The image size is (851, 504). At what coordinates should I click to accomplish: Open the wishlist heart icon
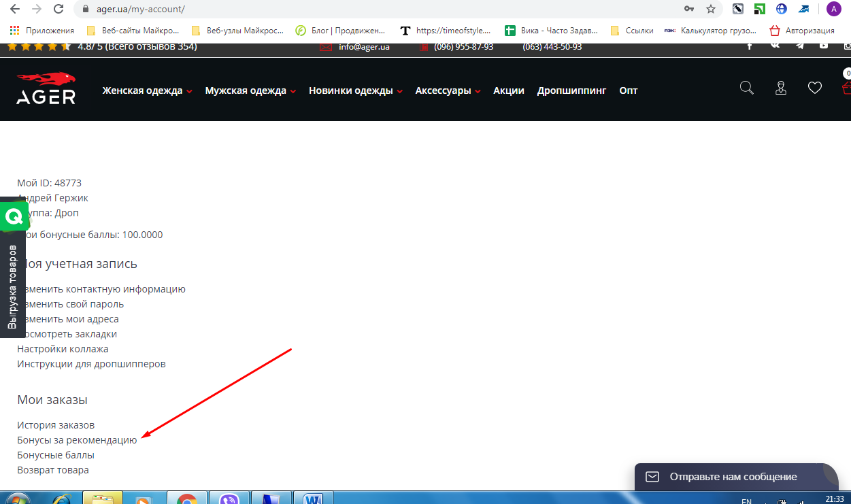pyautogui.click(x=814, y=88)
